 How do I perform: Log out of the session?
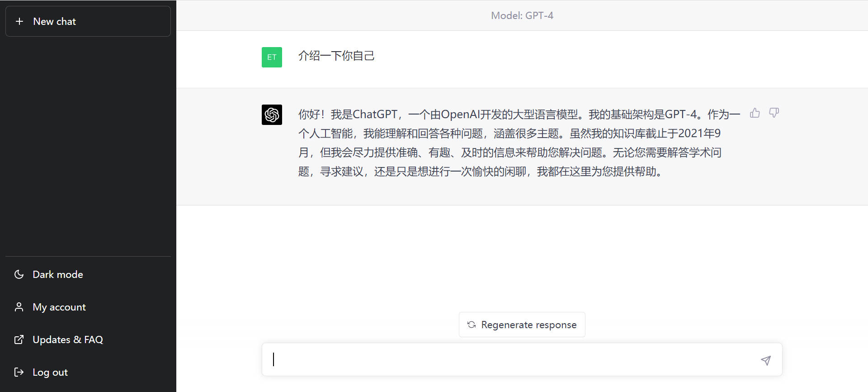88,372
